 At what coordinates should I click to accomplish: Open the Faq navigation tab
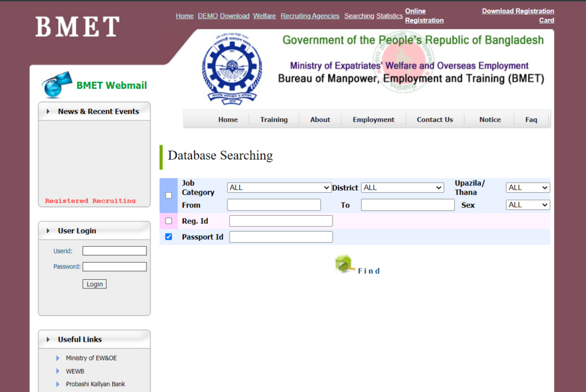(531, 120)
